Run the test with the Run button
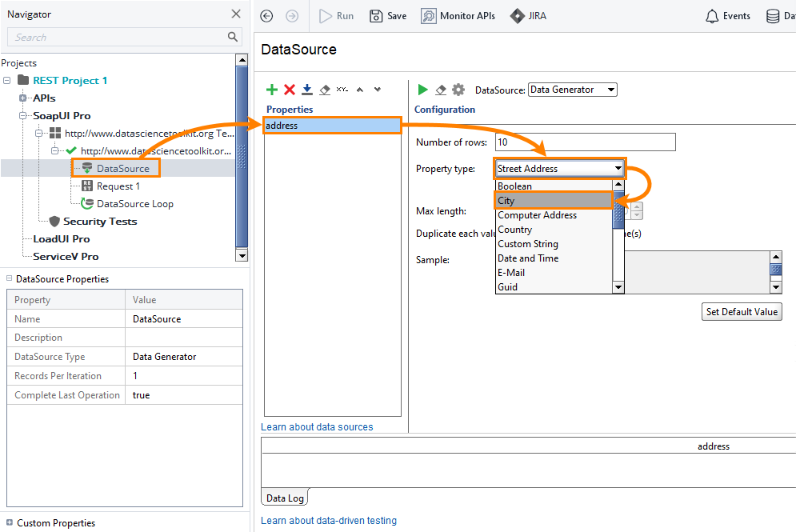The image size is (796, 532). (336, 16)
